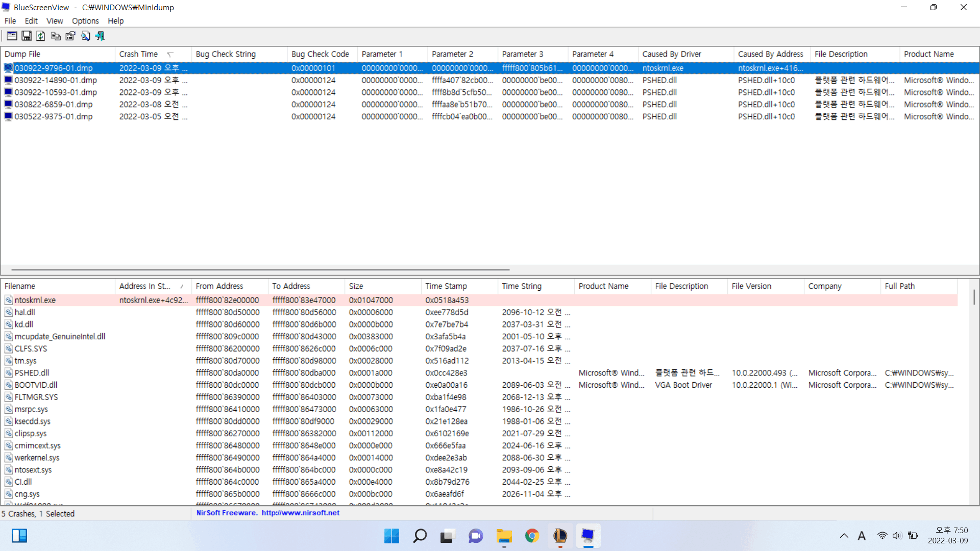Viewport: 980px width, 551px height.
Task: Open the File menu
Action: click(10, 21)
